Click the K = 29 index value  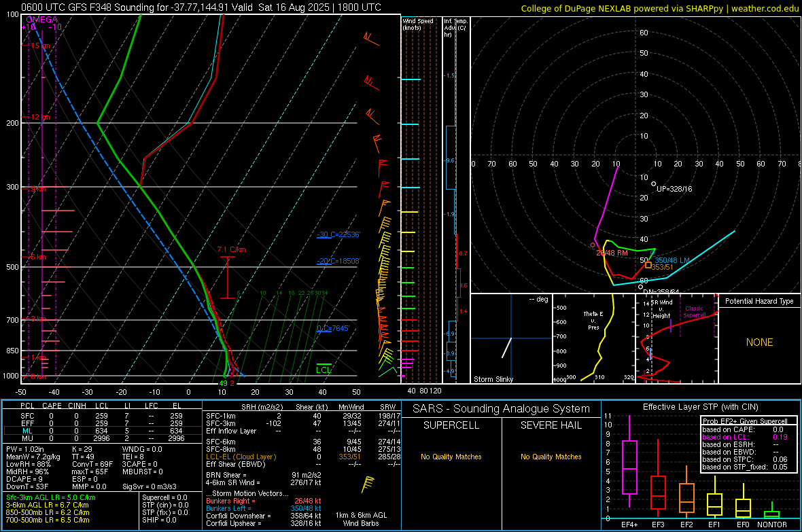point(82,449)
